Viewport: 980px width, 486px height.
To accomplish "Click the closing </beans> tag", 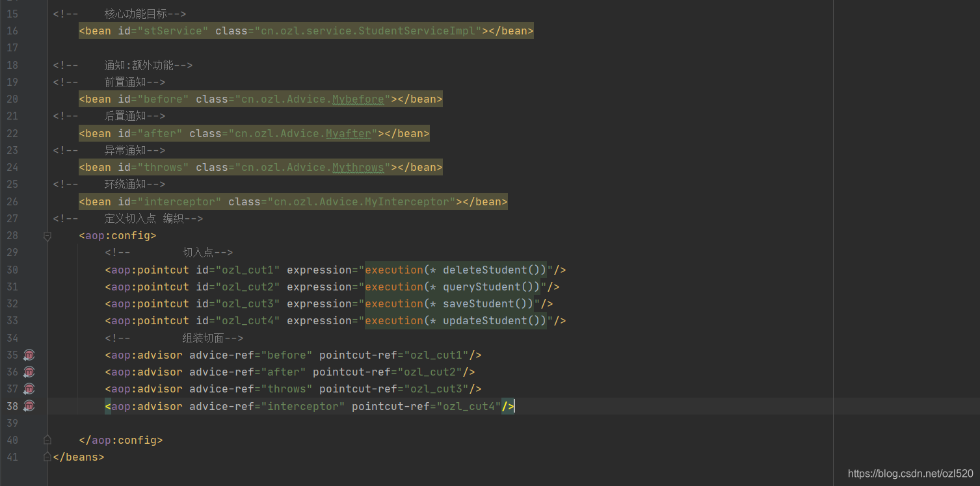I will [79, 457].
